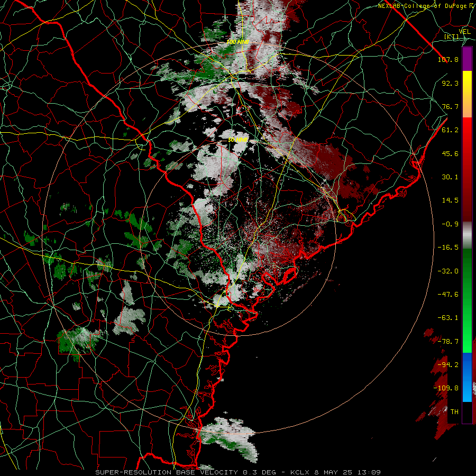Click the 76.7 velocity scale value
476x476 pixels.
point(450,106)
